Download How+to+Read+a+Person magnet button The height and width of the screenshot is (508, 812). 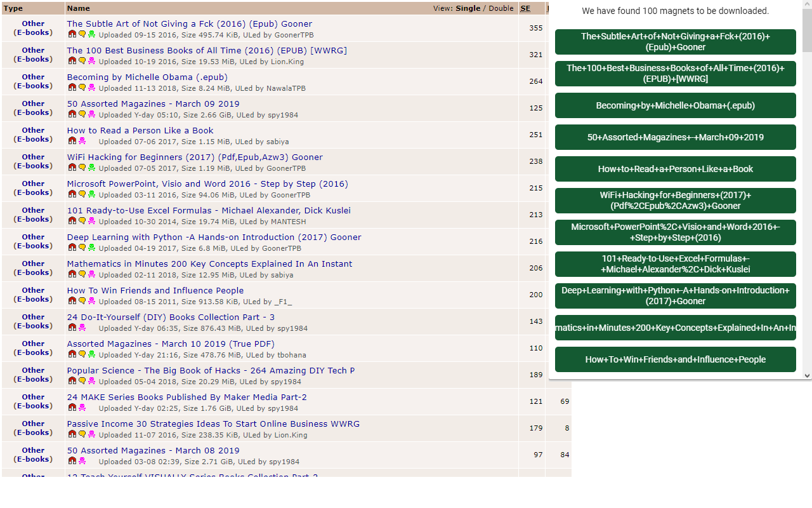click(x=676, y=169)
